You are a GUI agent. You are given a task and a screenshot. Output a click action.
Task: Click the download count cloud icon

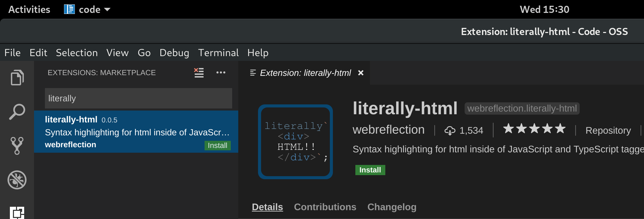tap(450, 131)
